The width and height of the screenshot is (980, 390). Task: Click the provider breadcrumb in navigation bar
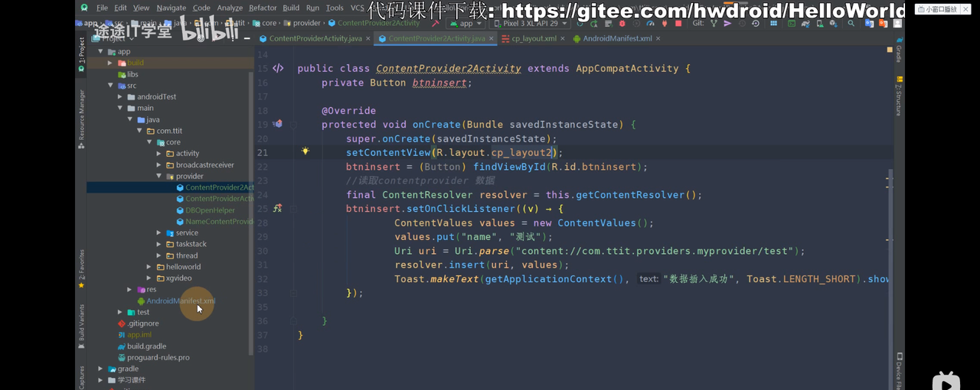coord(307,23)
